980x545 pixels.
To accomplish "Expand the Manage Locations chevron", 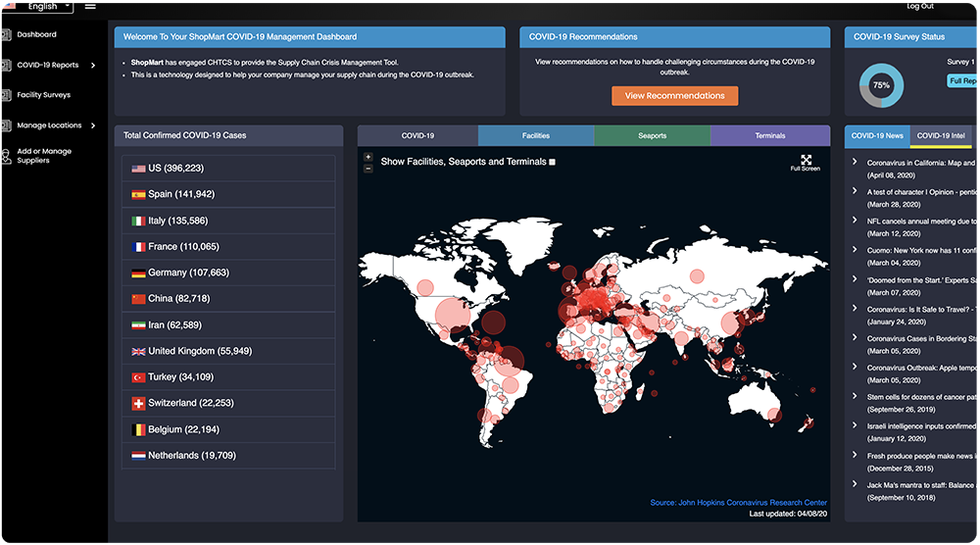I will click(x=93, y=125).
